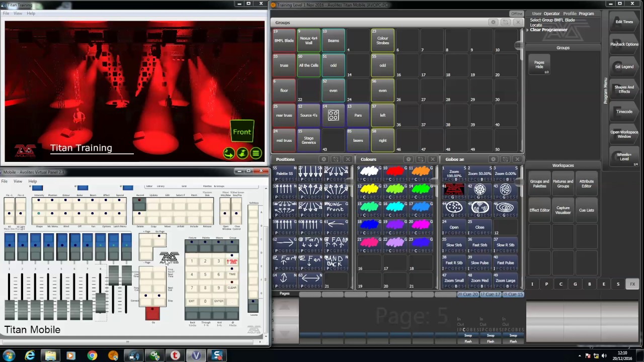Select the Avolites logo gobo palette 41
Viewport: 644px width, 362px height.
(454, 190)
